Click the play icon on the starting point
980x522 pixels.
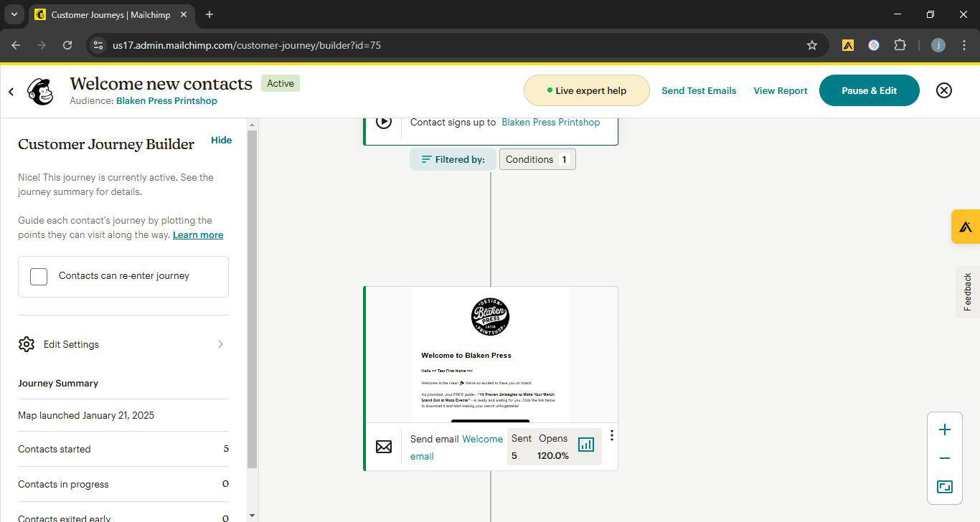click(x=384, y=122)
